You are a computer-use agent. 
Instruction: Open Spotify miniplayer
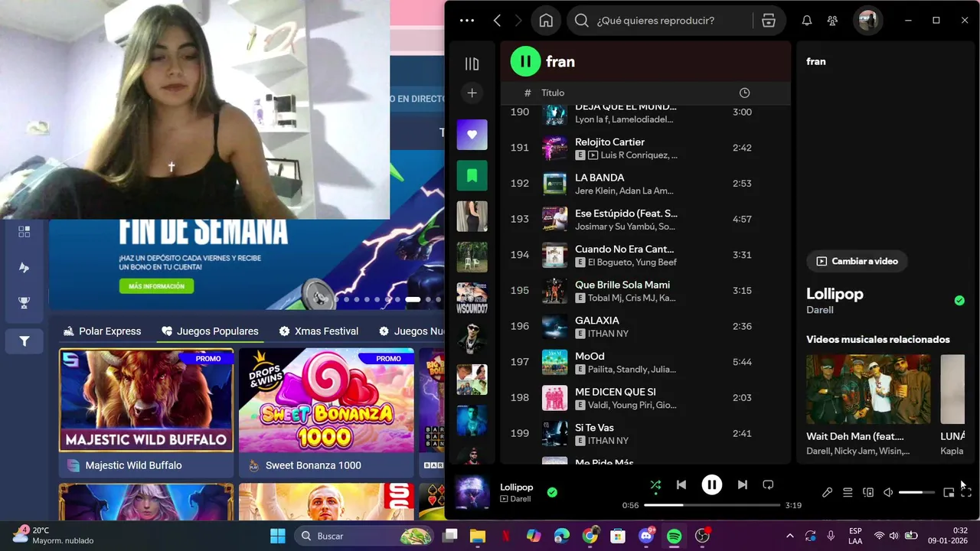[x=949, y=492]
